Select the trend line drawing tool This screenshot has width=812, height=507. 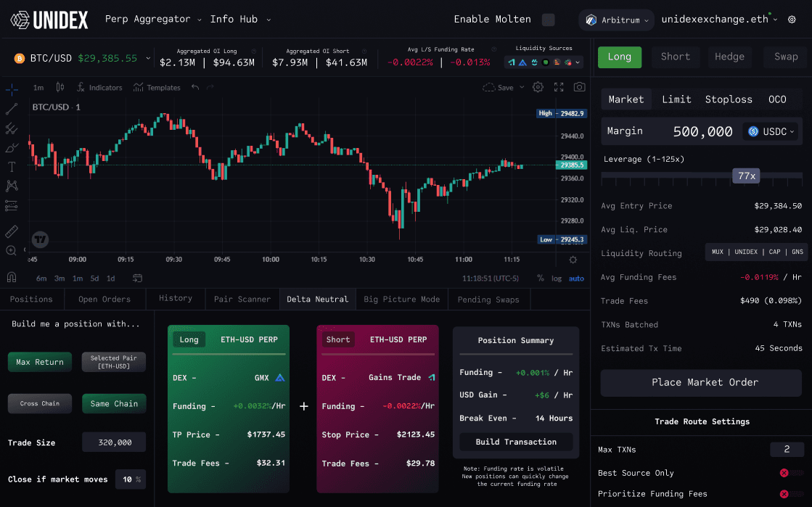click(12, 110)
